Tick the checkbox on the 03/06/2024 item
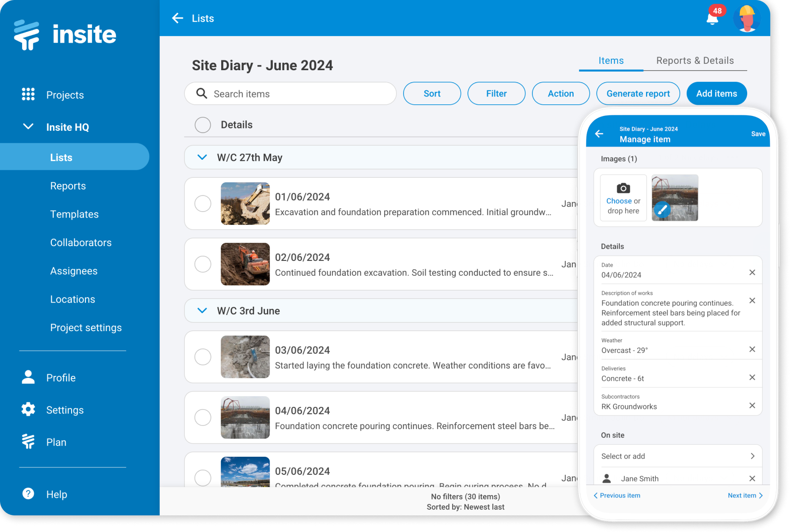This screenshot has height=532, width=798. click(203, 357)
